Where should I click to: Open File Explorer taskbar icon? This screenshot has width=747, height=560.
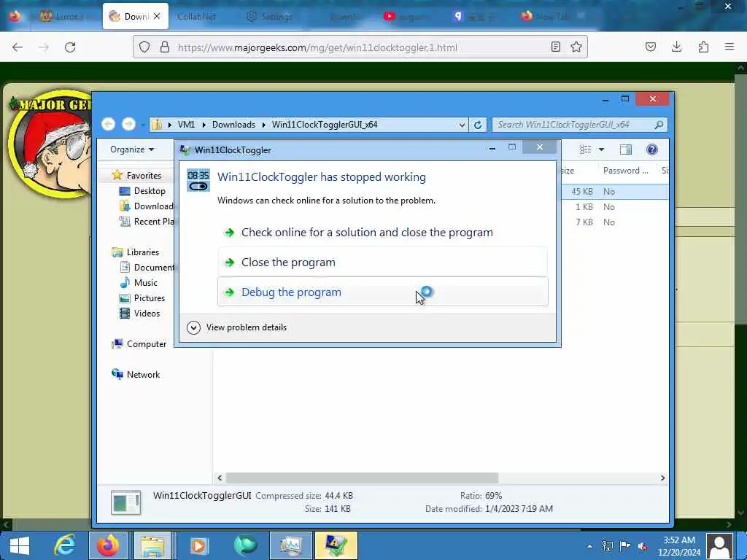coord(152,545)
